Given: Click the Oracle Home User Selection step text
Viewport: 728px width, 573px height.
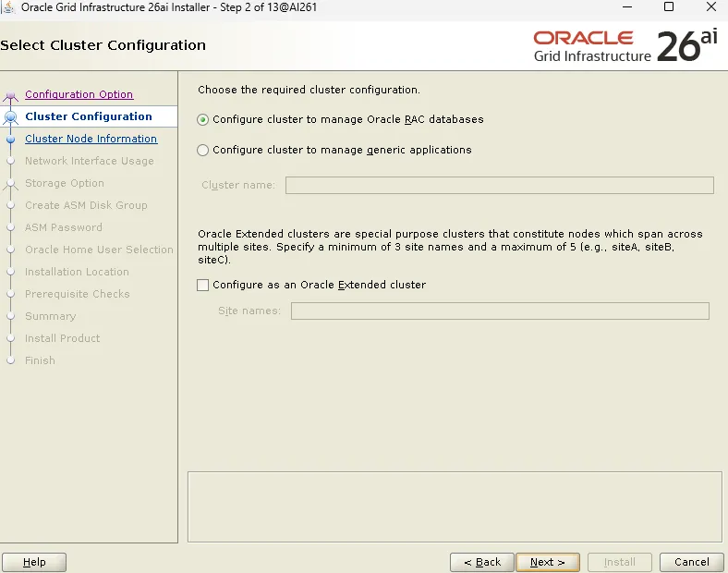Looking at the screenshot, I should (x=100, y=250).
